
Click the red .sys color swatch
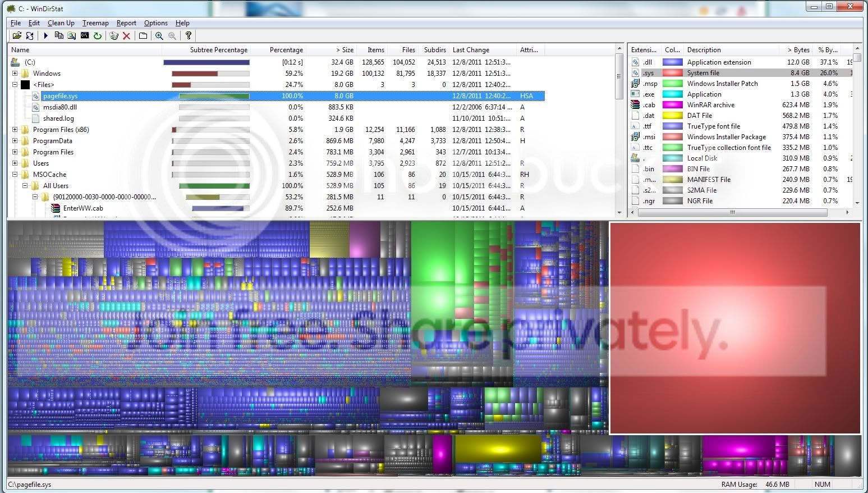pos(672,73)
